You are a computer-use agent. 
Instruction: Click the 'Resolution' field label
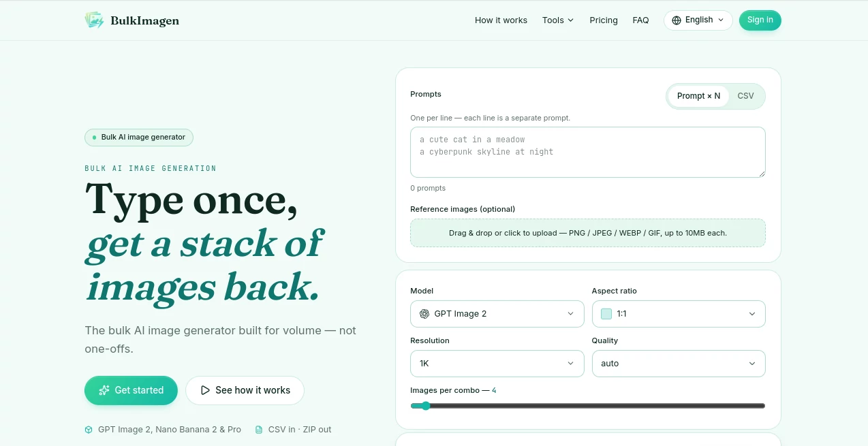(x=430, y=340)
